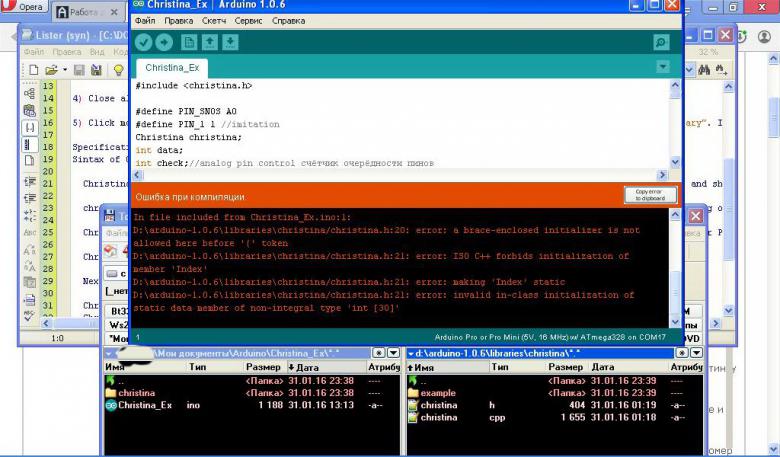Click the save diskette icon in Lister
Viewport: 780px width, 457px height.
click(79, 70)
